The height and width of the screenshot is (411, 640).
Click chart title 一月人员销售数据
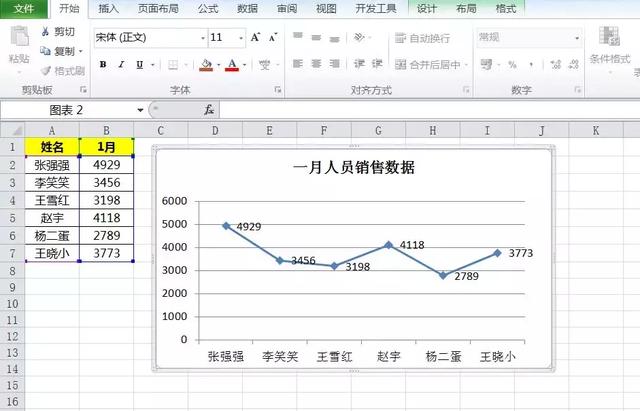click(353, 167)
